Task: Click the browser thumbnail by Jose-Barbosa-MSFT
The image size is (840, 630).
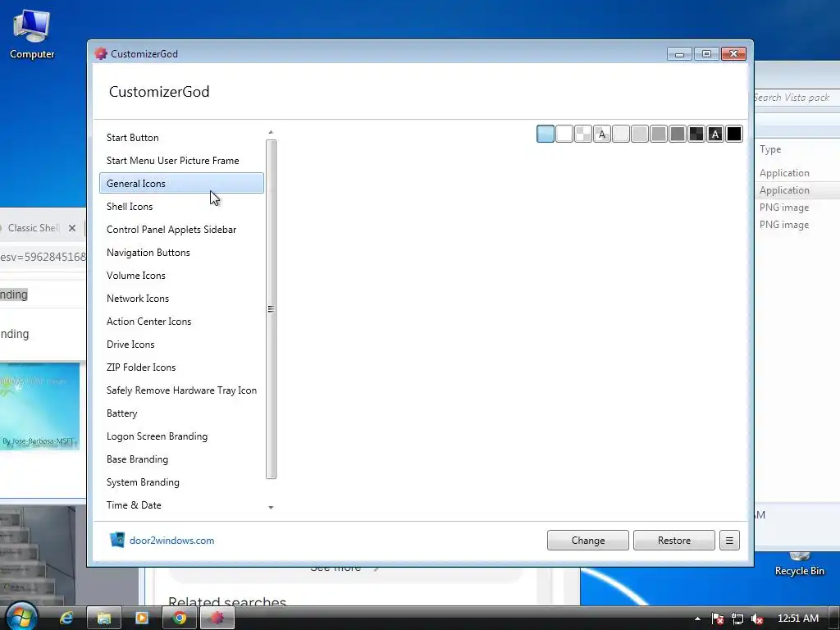Action: (x=39, y=407)
